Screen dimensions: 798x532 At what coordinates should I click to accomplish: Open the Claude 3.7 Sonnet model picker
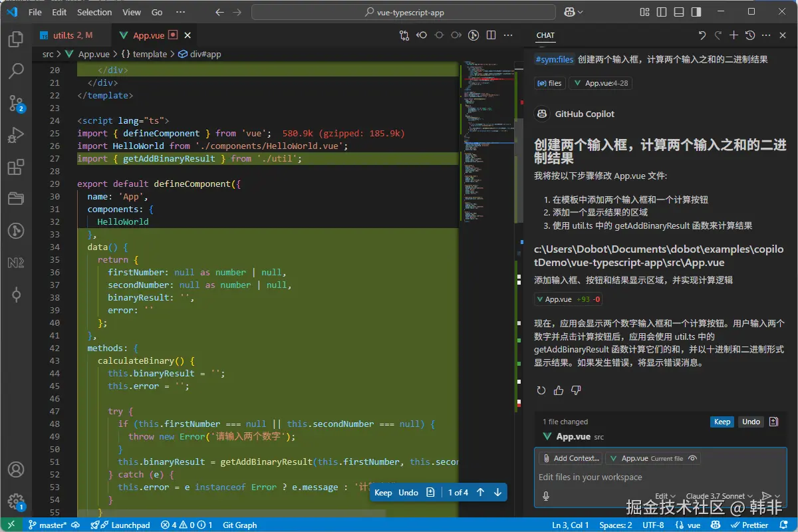[720, 496]
